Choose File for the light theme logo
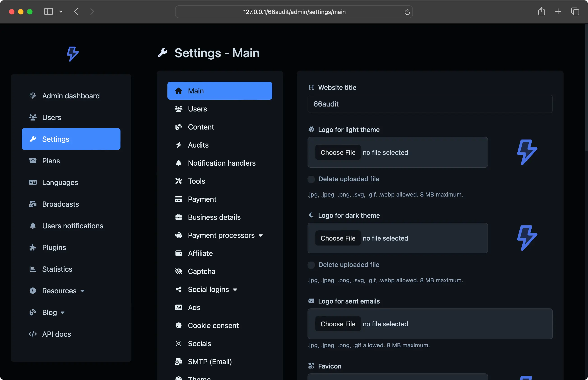 click(x=338, y=152)
